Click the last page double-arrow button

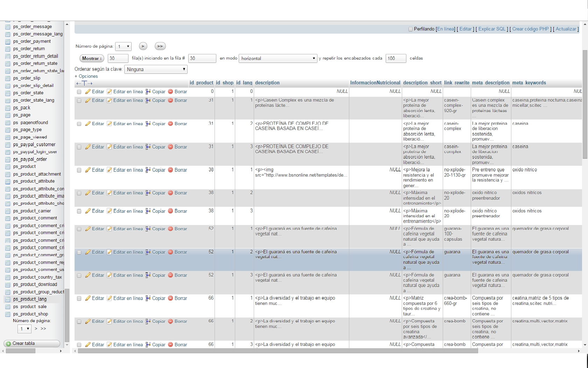tap(160, 46)
